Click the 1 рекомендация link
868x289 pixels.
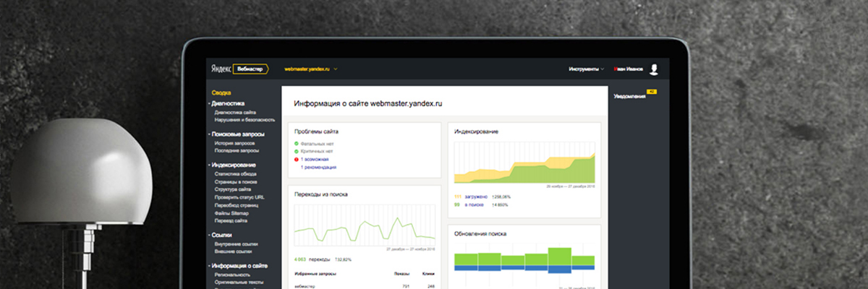pos(318,167)
